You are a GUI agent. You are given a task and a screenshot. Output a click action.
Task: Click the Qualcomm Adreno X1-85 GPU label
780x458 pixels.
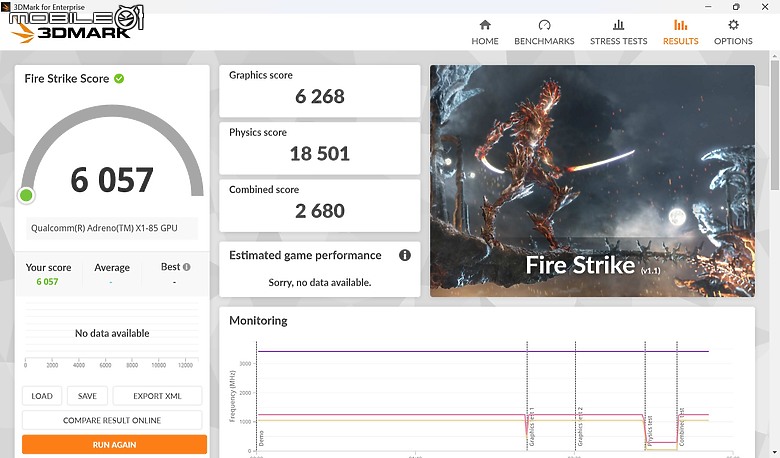tap(104, 228)
